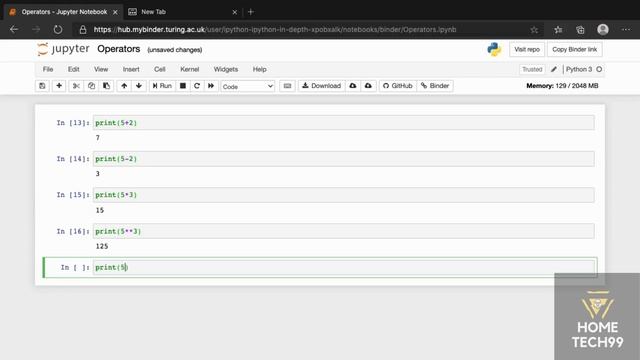
Task: Click the In [13] prompt
Action: [73, 123]
